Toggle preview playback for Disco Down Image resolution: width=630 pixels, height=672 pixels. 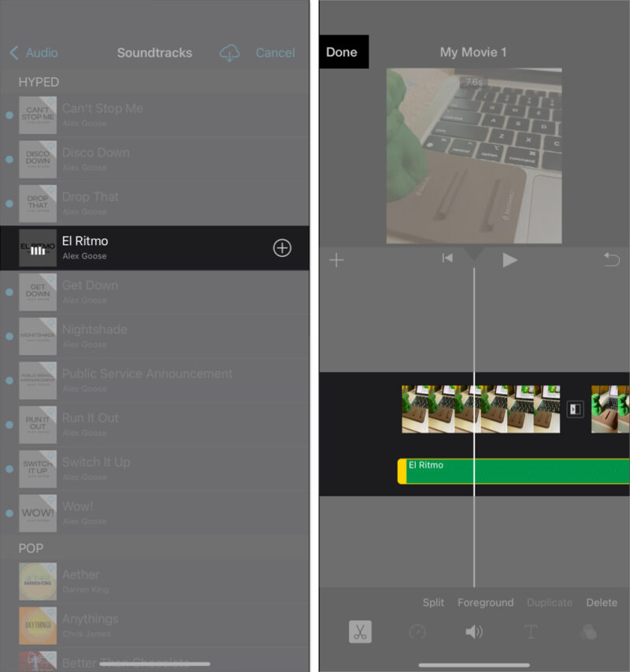[x=8, y=159]
